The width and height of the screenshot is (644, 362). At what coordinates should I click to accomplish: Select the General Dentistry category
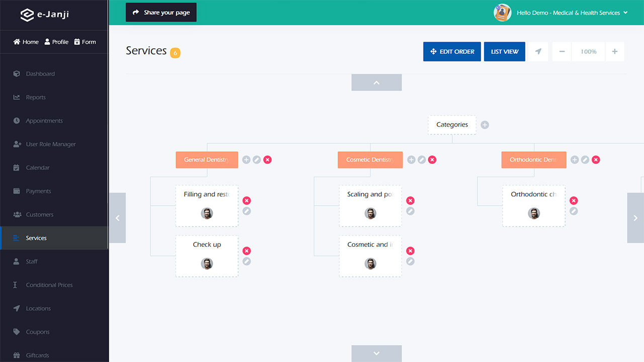tap(207, 159)
